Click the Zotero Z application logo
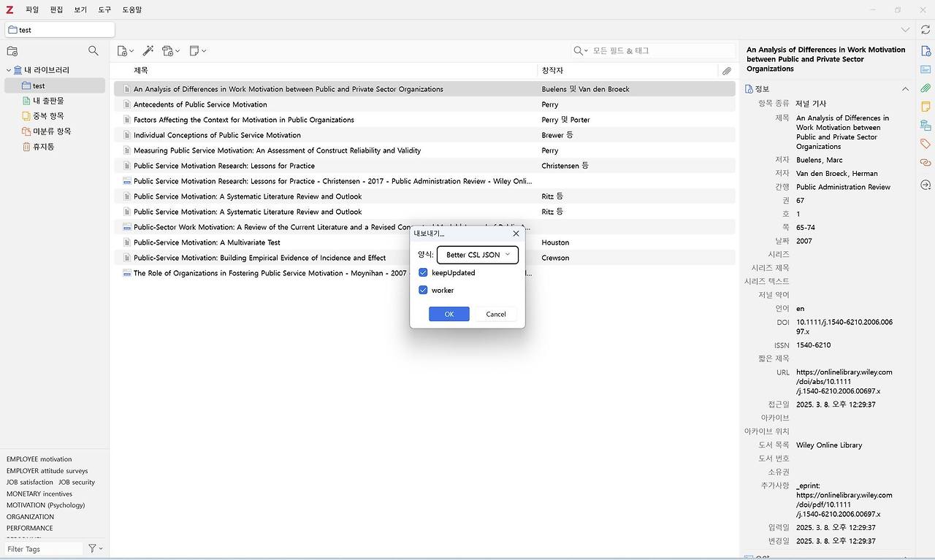 [9, 9]
